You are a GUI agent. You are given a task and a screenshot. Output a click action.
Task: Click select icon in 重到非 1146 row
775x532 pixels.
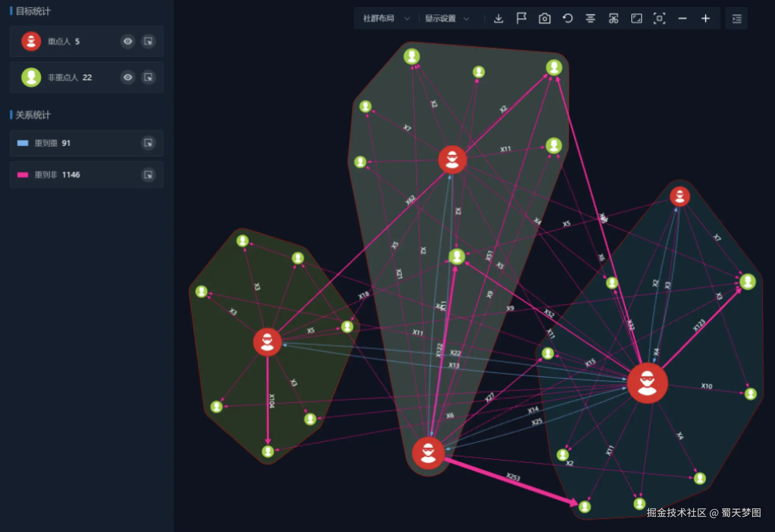click(148, 175)
